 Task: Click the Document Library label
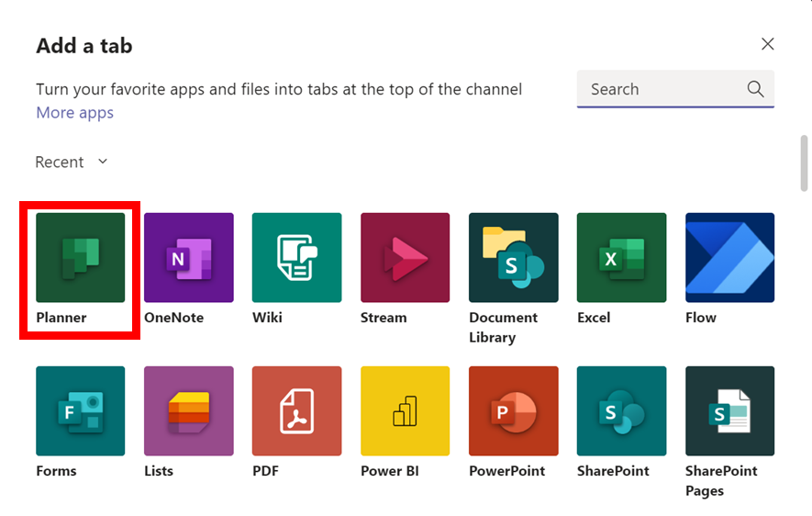[504, 328]
